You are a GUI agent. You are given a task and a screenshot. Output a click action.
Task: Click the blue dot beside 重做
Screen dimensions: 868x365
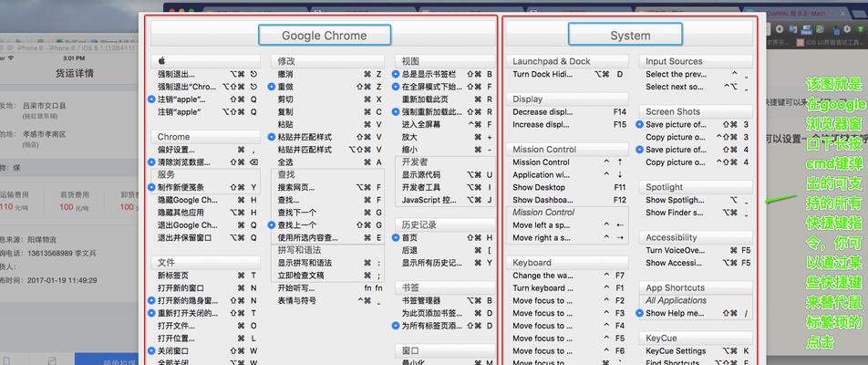pos(272,87)
